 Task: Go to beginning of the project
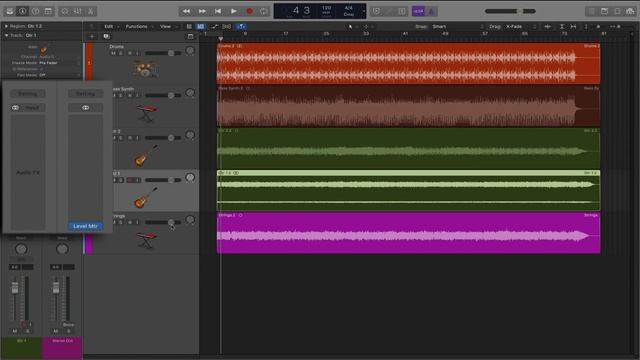click(x=218, y=11)
